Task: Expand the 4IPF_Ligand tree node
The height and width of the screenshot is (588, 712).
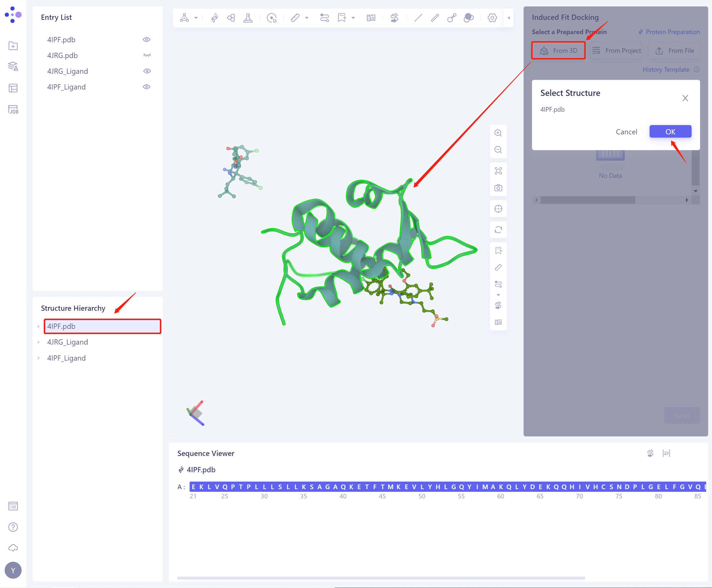Action: [38, 358]
